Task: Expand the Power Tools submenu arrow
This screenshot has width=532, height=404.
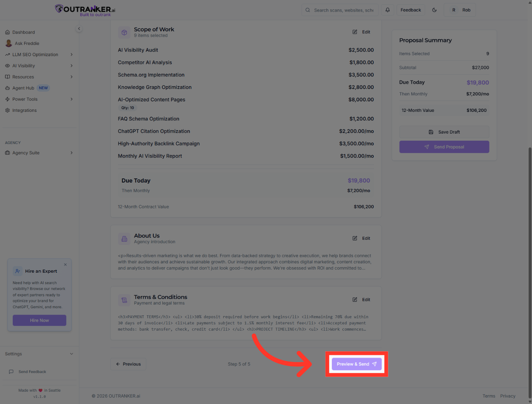Action: pyautogui.click(x=71, y=99)
